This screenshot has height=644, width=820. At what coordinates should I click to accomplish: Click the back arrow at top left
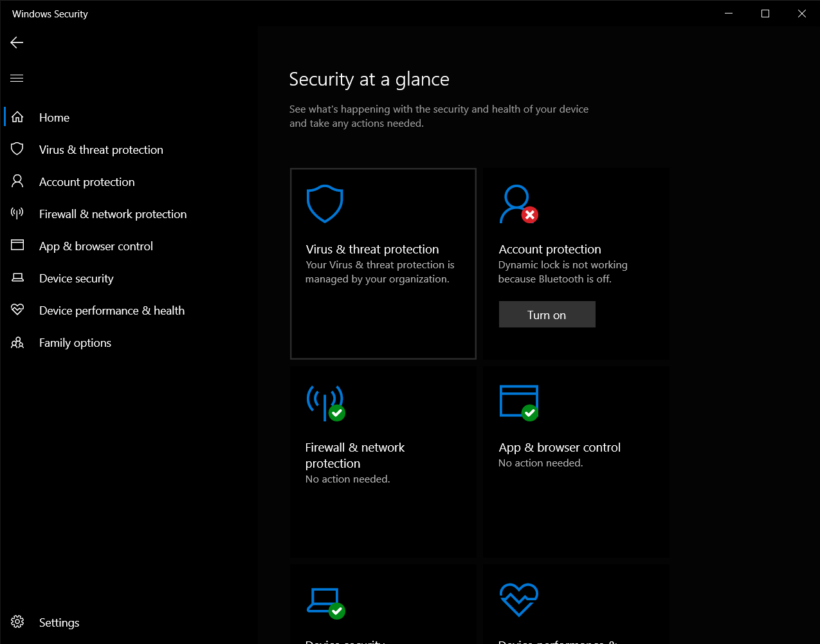(x=16, y=42)
